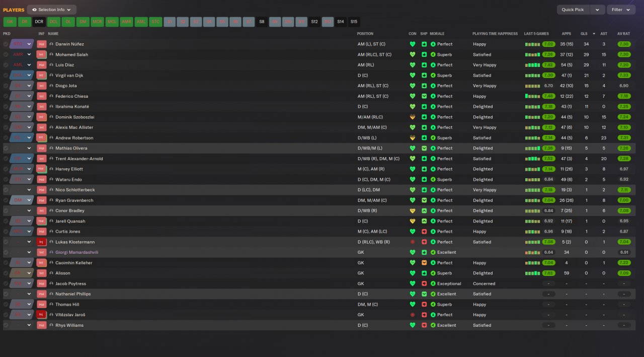
Task: Sort by the MORALE column header
Action: coord(437,34)
